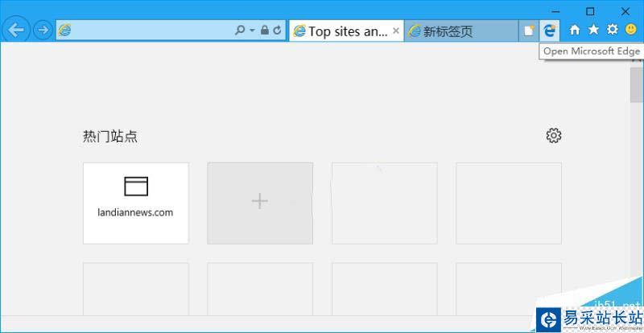The width and height of the screenshot is (644, 333).
Task: Refresh the page using reload icon
Action: click(x=277, y=31)
